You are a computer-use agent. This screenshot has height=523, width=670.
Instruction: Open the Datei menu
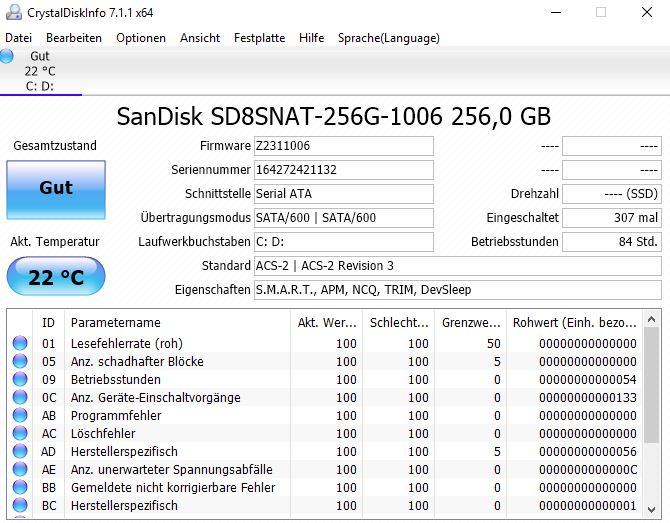pyautogui.click(x=18, y=38)
